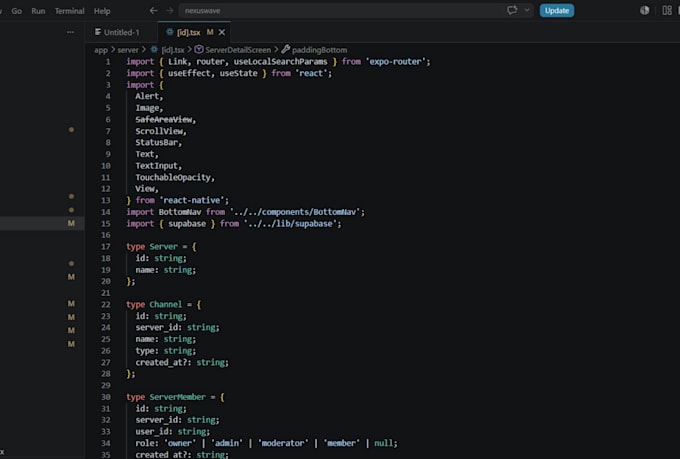Click '../../lib/supabase' path on line 15
This screenshot has height=459, width=680.
[290, 224]
